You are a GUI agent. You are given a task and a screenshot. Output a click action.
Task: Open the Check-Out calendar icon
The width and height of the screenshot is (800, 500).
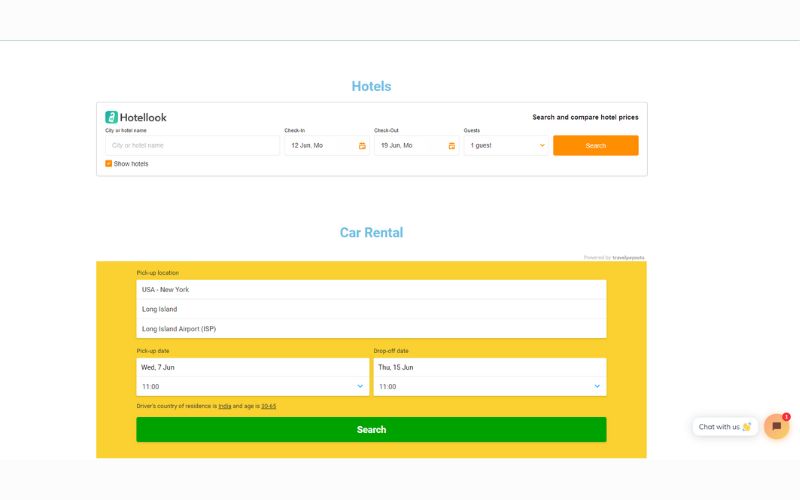452,146
